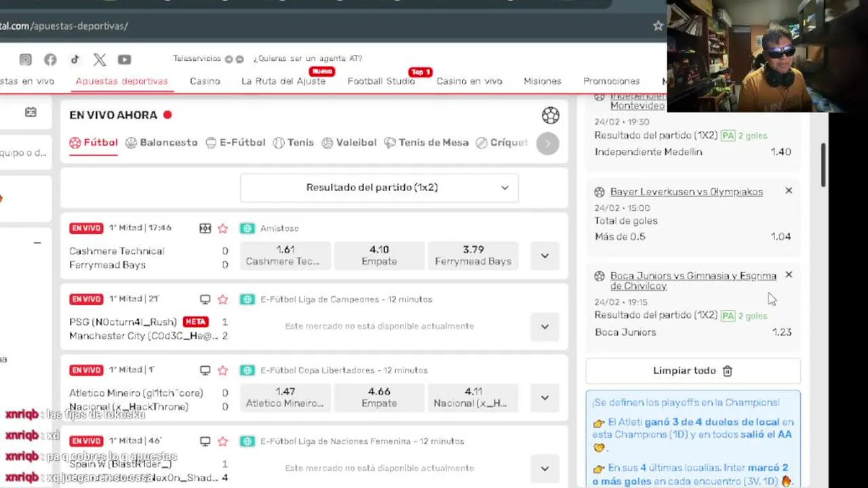Favorite the PSG vs Manchester City match

(222, 299)
